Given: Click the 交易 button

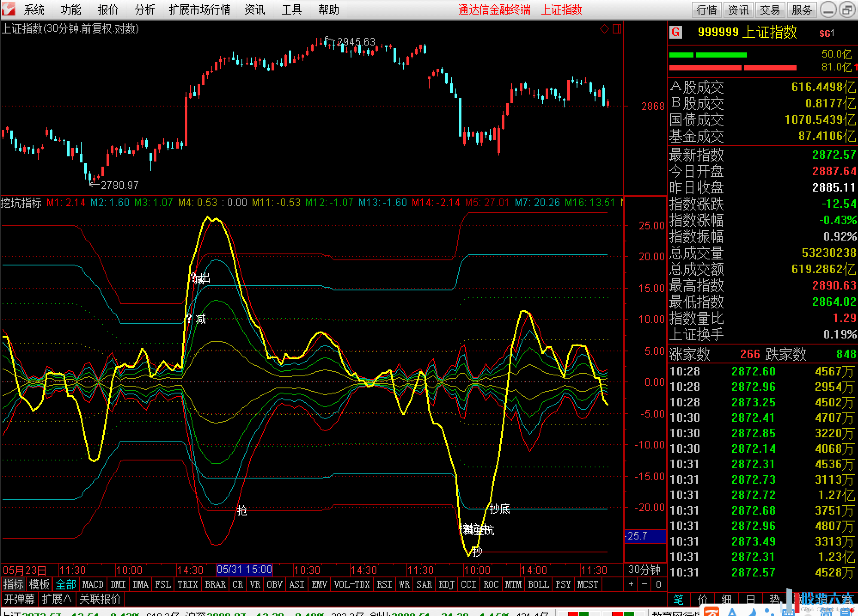Looking at the screenshot, I should pos(769,9).
